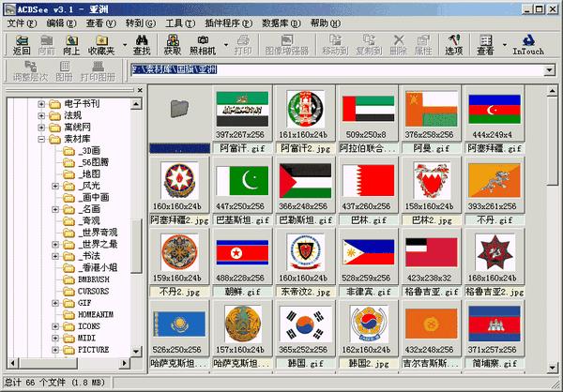Screen dimensions: 563x392
Task: Open 选项 options from the toolbar
Action: [454, 43]
